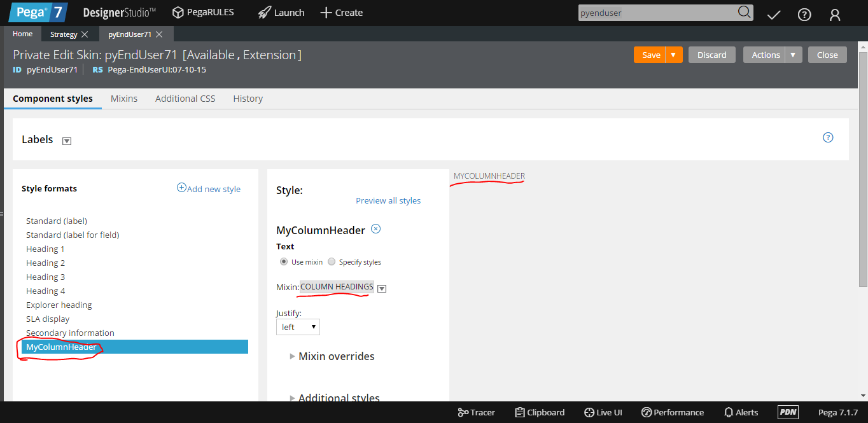
Task: Open the Justify dropdown
Action: (x=298, y=327)
